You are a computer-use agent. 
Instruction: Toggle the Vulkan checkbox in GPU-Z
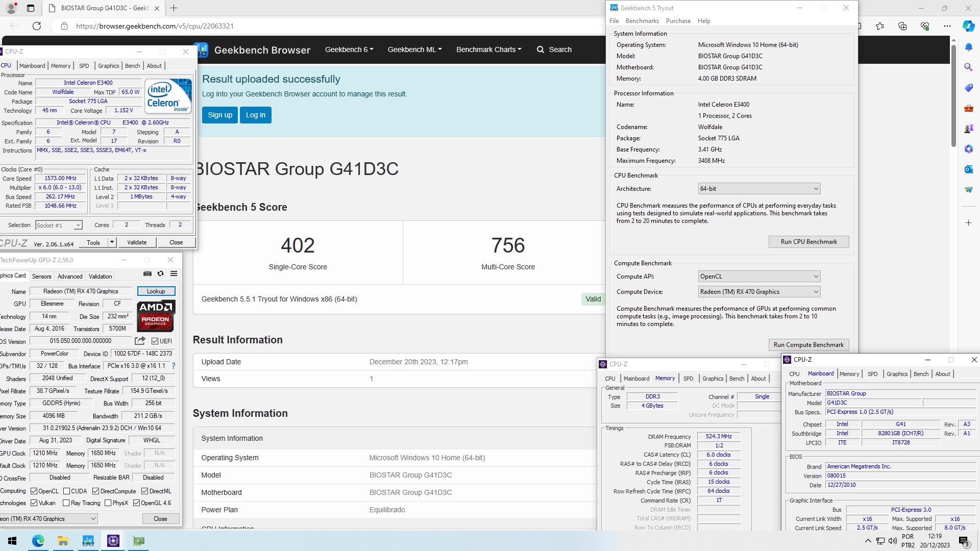tap(34, 503)
